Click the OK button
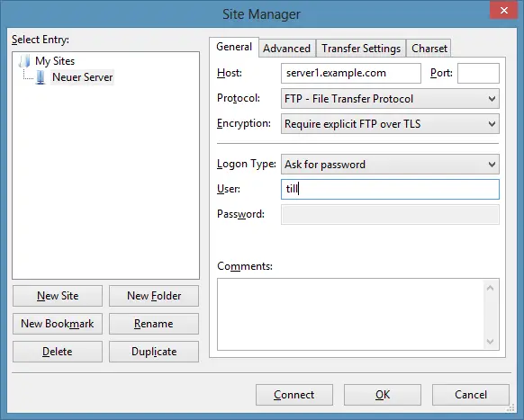The height and width of the screenshot is (420, 524). (x=383, y=395)
